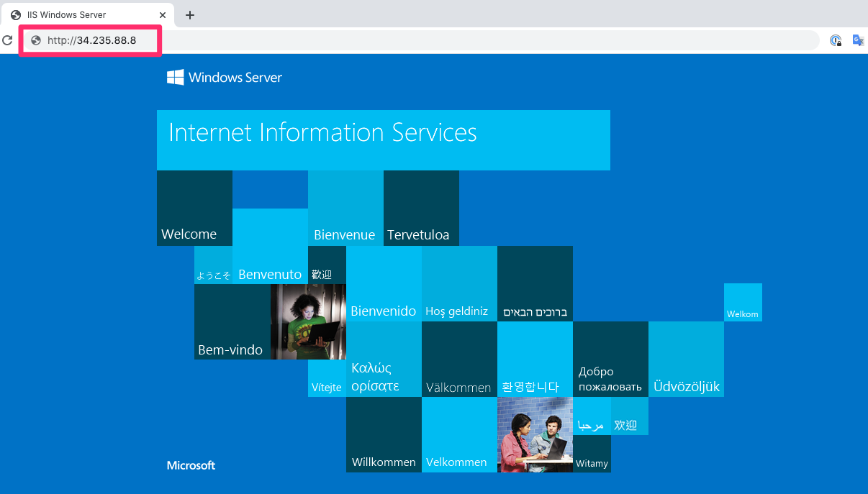Click the Καλώς ορίσατε tile
This screenshot has height=494, width=868.
384,360
